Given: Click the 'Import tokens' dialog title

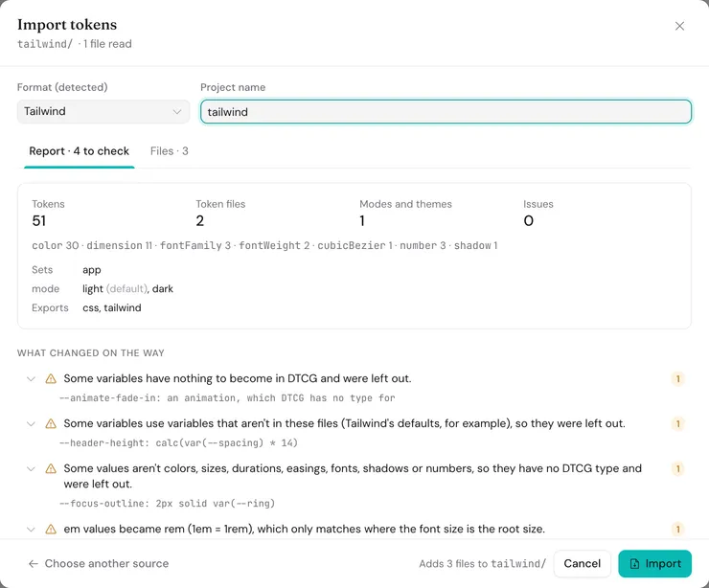Looking at the screenshot, I should coord(67,24).
